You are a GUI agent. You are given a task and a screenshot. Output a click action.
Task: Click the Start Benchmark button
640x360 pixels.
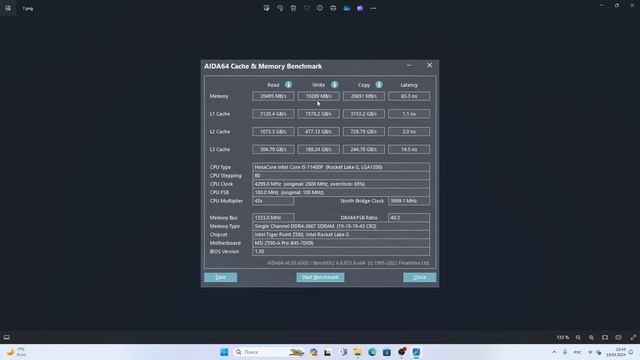point(320,277)
